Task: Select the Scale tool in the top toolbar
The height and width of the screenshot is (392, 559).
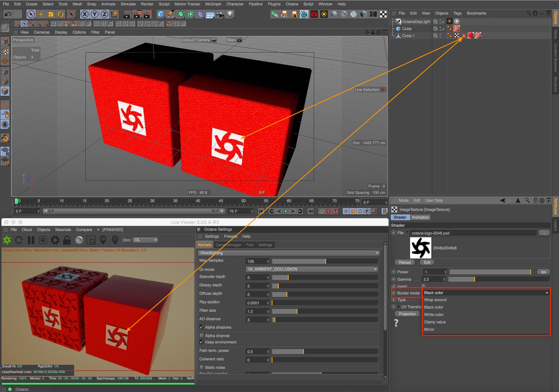Action: tap(51, 14)
